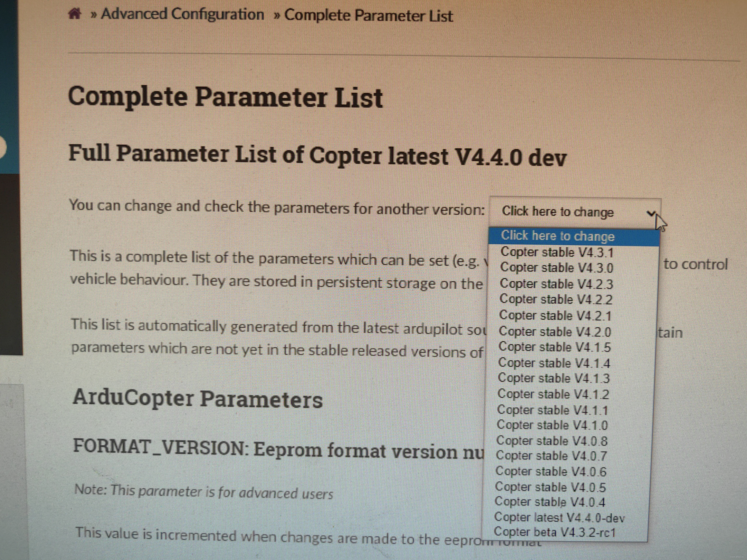Click 'You can change and check the parameters' text
Screen dimensions: 747x560
[x=277, y=207]
